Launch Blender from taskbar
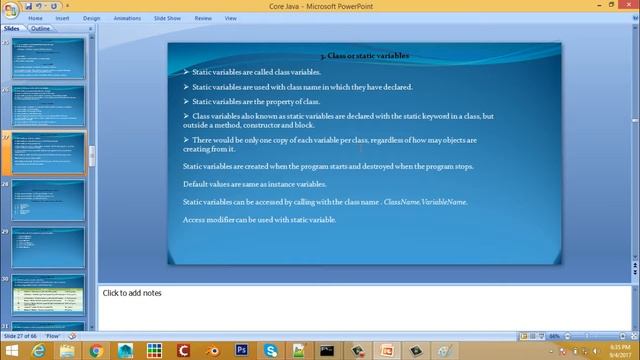The height and width of the screenshot is (360, 640). click(x=212, y=351)
